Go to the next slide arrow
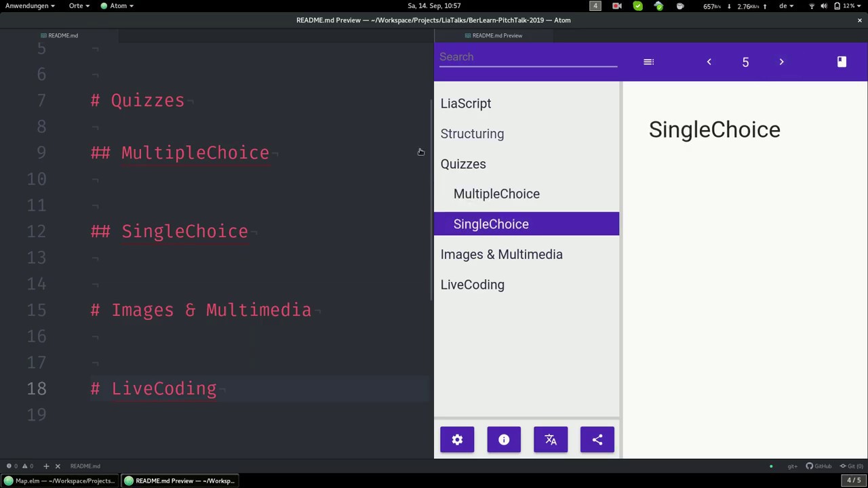Image resolution: width=868 pixels, height=488 pixels. click(x=781, y=62)
